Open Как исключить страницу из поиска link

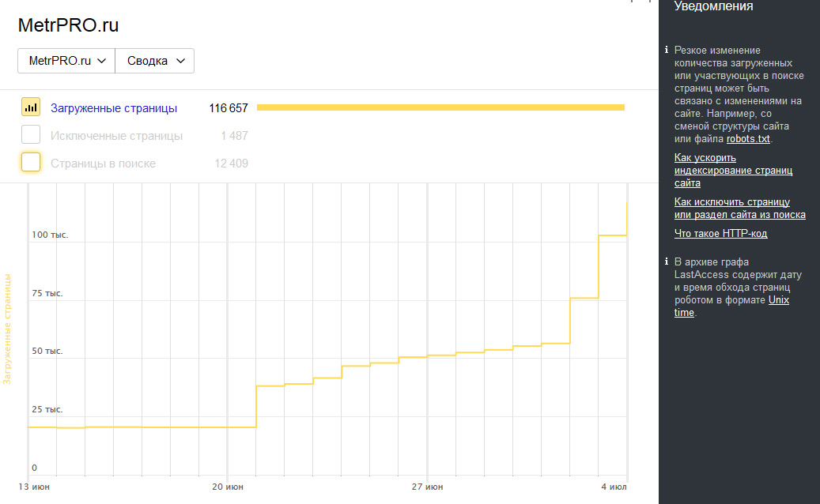click(x=739, y=209)
